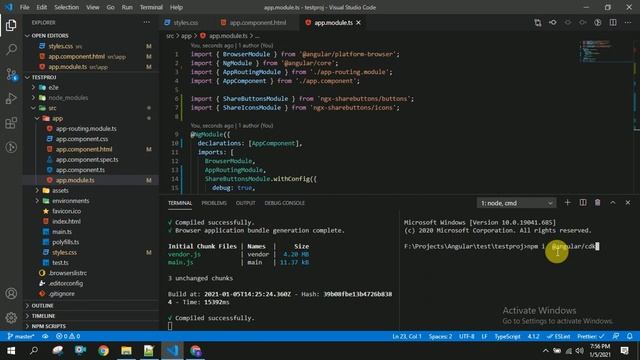Click TypeScript language mode in status bar
The width and height of the screenshot is (640, 360).
click(507, 336)
